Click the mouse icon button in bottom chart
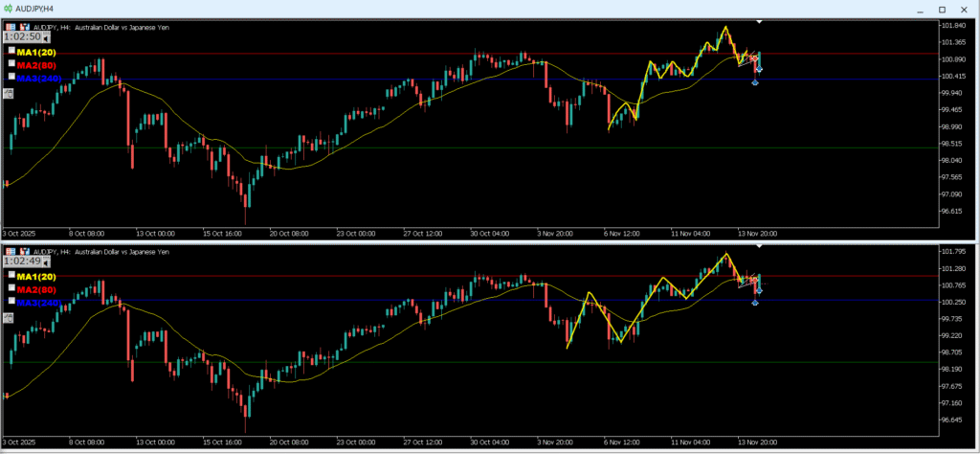The image size is (980, 454). click(9, 318)
